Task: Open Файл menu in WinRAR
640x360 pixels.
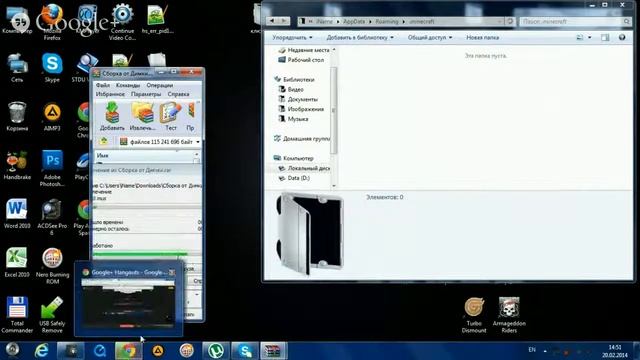Action: click(103, 85)
